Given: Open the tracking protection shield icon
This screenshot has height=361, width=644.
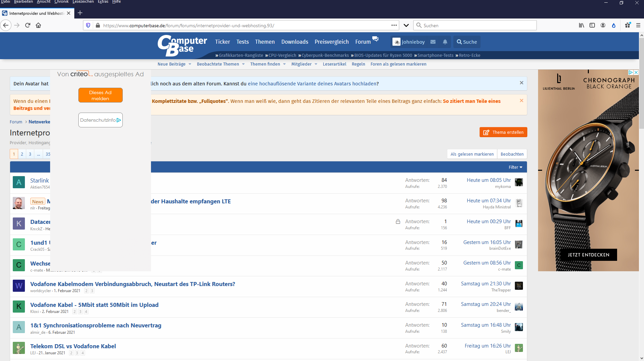Looking at the screenshot, I should [x=88, y=25].
